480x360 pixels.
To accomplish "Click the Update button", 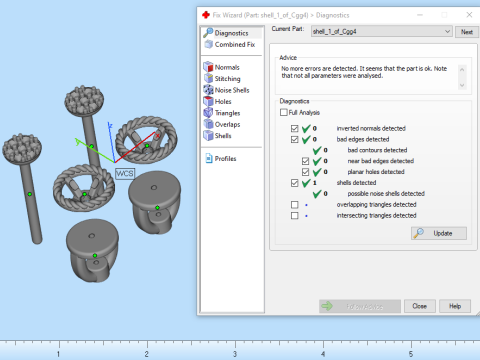I will pos(439,233).
